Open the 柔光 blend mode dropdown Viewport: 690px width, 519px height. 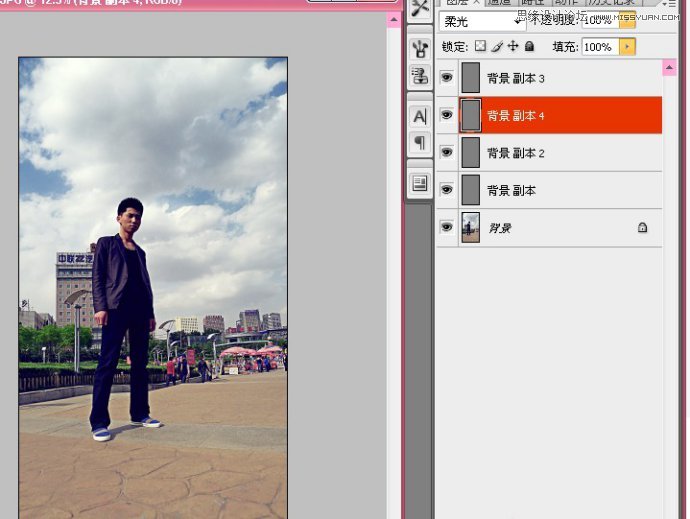pyautogui.click(x=482, y=21)
